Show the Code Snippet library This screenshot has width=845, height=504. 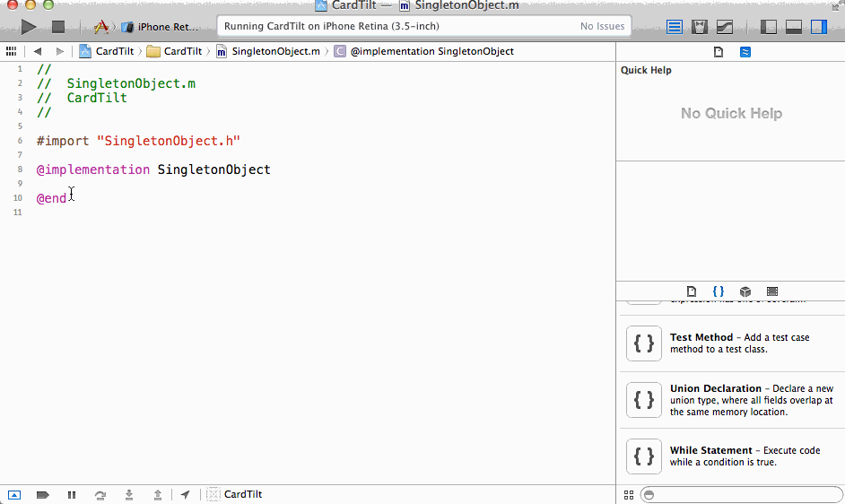pyautogui.click(x=719, y=291)
